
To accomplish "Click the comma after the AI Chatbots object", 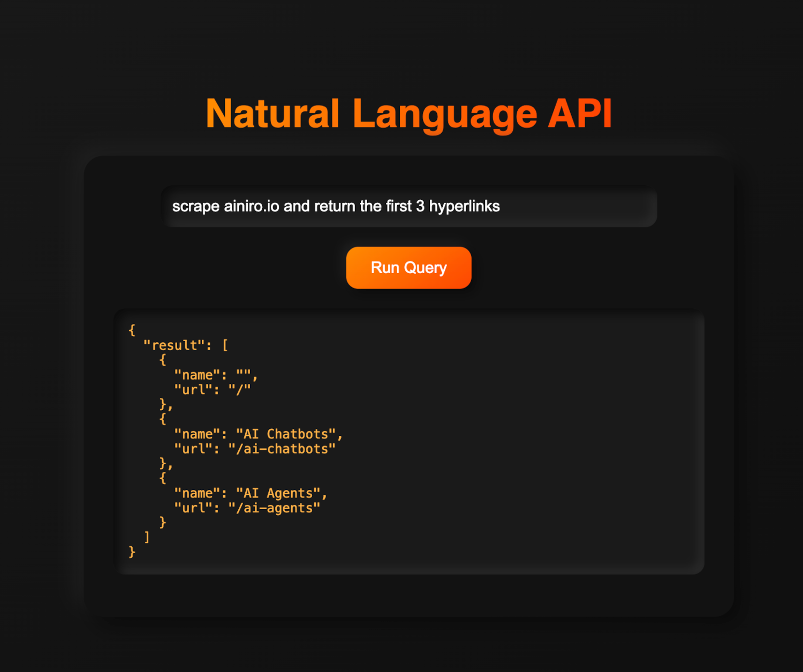I will tap(171, 464).
